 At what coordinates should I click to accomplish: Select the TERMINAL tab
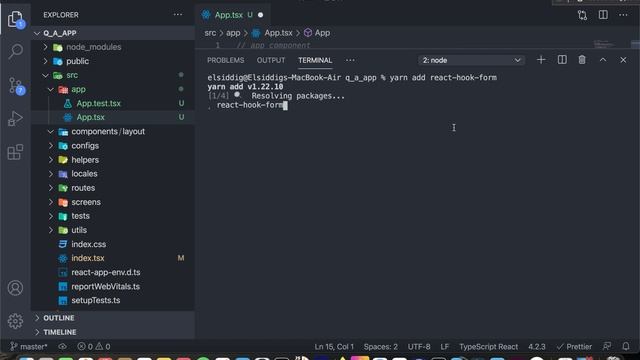click(x=315, y=60)
